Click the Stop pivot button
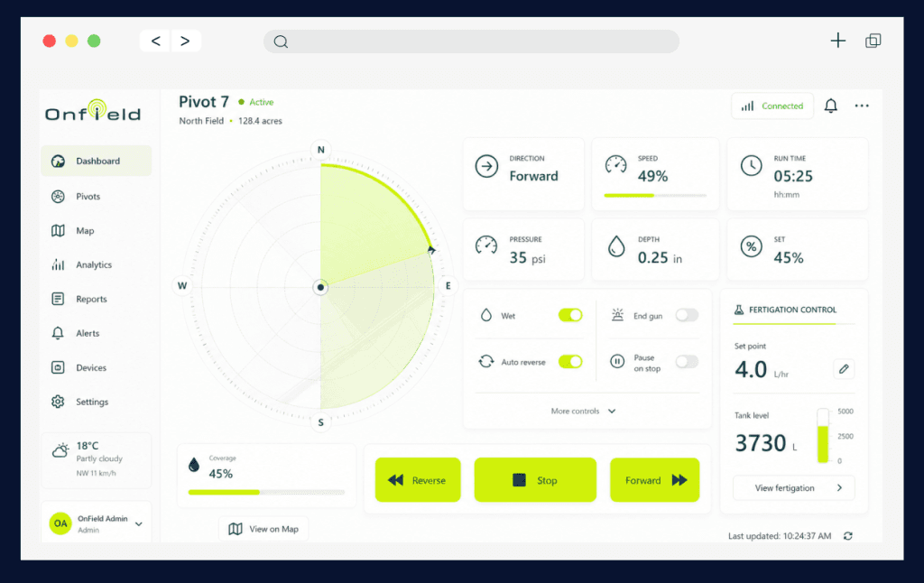924x583 pixels. [x=535, y=480]
